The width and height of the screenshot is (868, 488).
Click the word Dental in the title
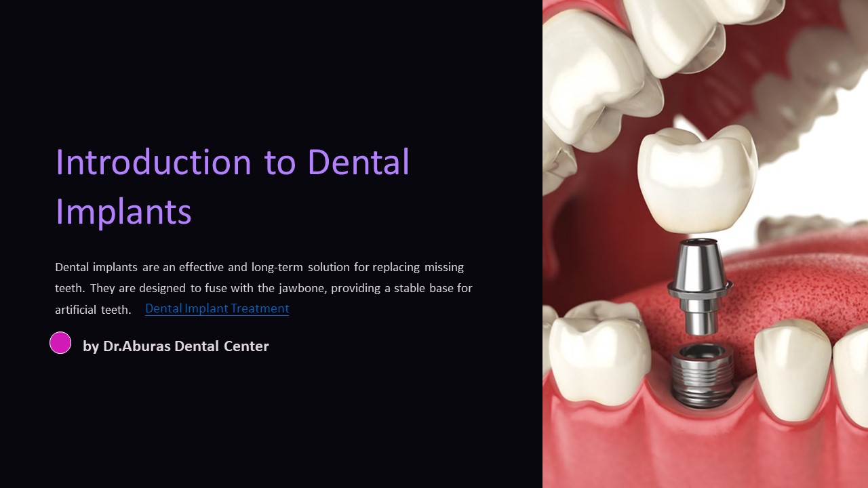[359, 162]
